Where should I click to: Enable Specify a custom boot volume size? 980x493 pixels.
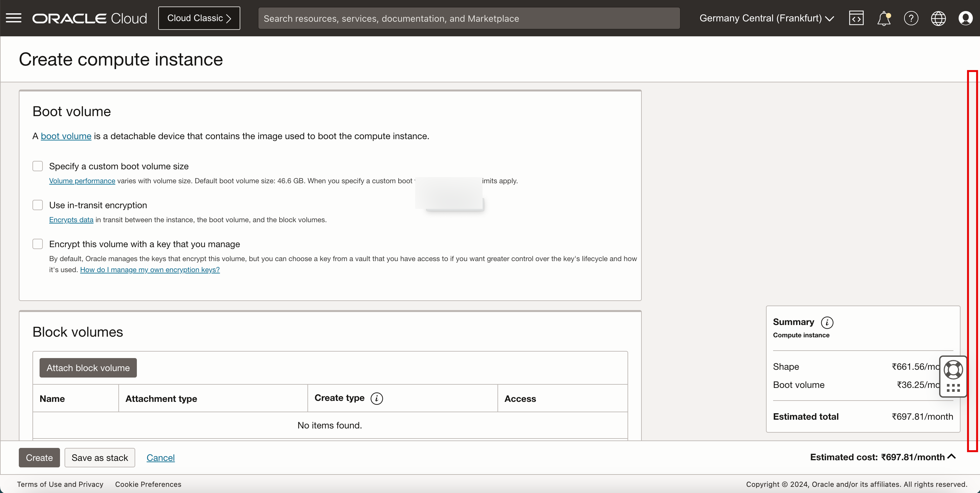tap(38, 166)
